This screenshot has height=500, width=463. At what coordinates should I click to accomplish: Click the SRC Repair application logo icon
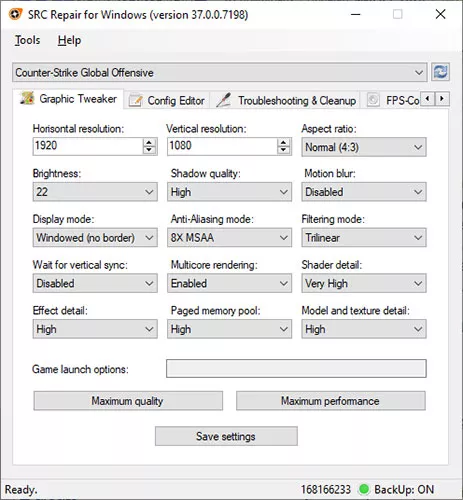(15, 15)
